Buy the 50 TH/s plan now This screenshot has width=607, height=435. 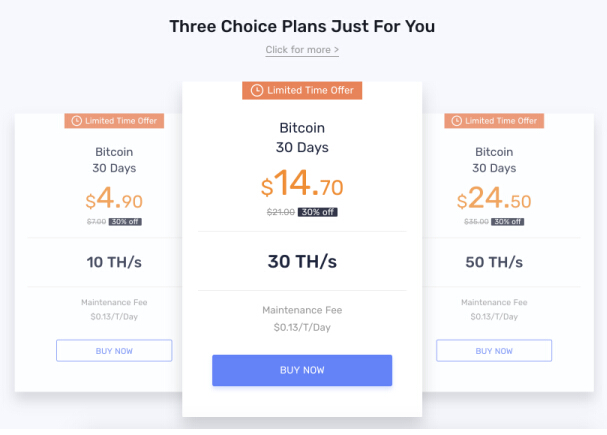point(494,351)
